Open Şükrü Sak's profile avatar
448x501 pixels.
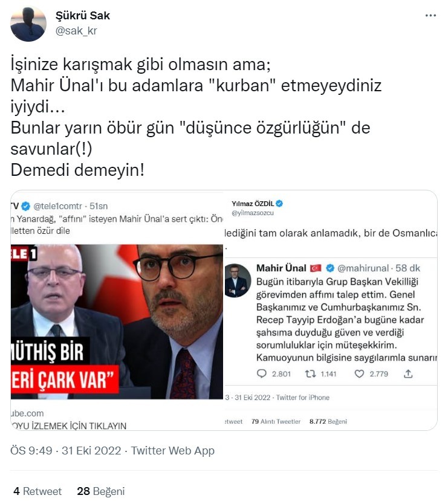[28, 24]
